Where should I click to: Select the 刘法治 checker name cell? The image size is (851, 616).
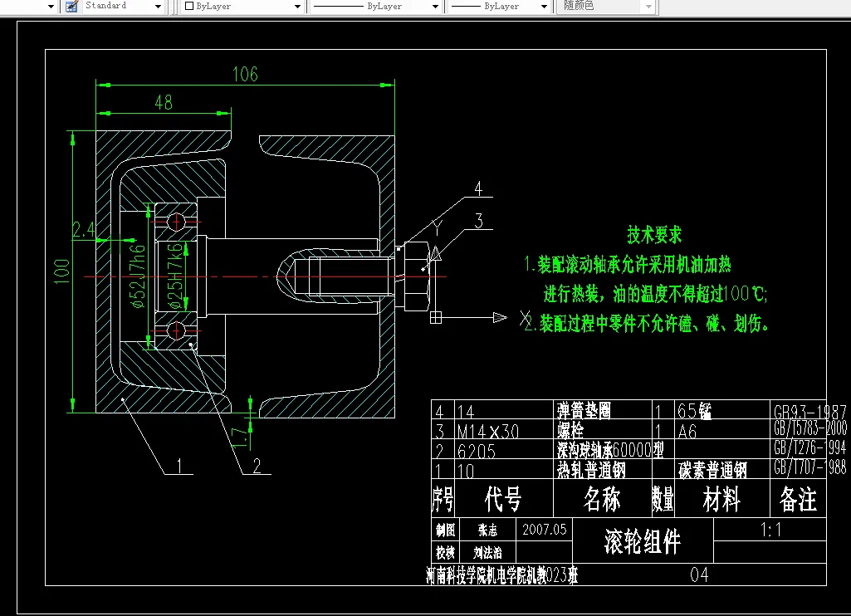point(487,553)
